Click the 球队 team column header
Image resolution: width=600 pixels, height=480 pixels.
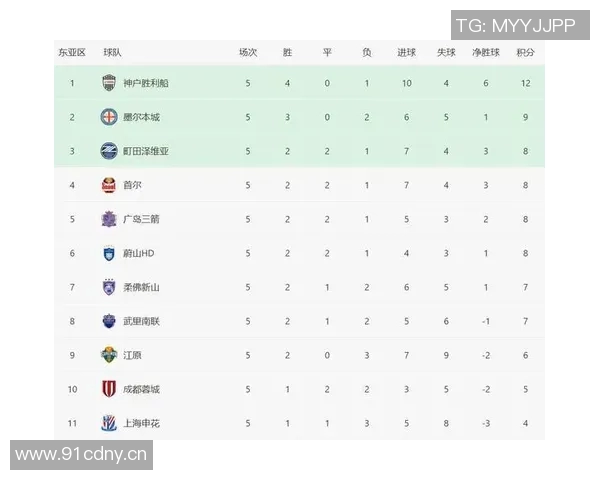(112, 52)
